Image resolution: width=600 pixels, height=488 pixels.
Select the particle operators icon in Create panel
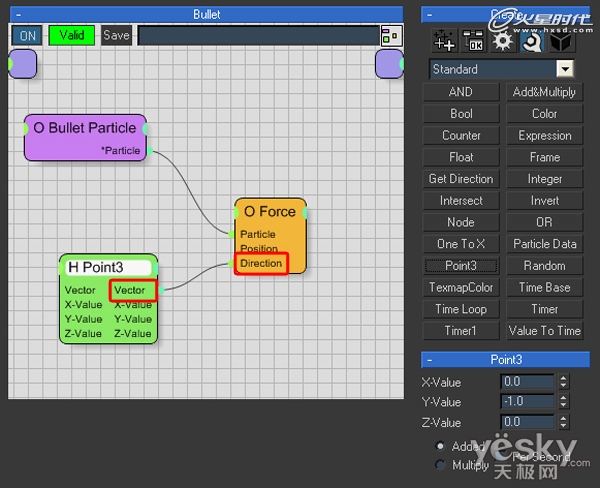pos(444,40)
